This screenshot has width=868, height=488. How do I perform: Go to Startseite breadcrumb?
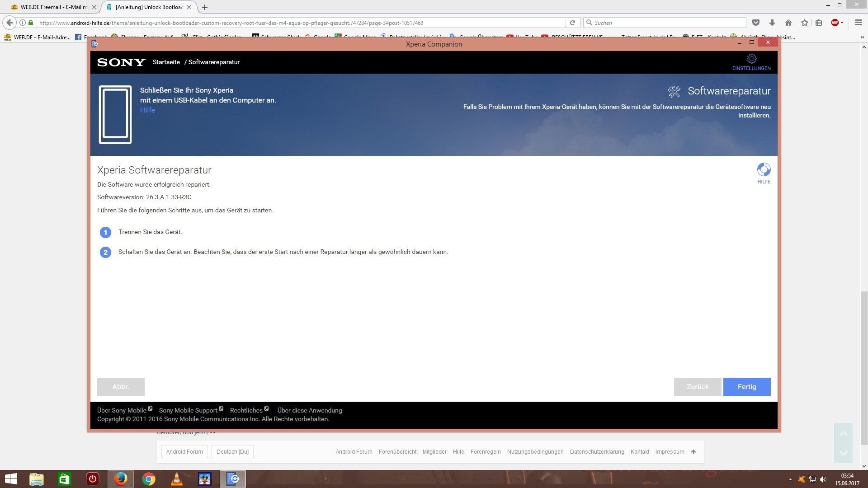pos(166,62)
